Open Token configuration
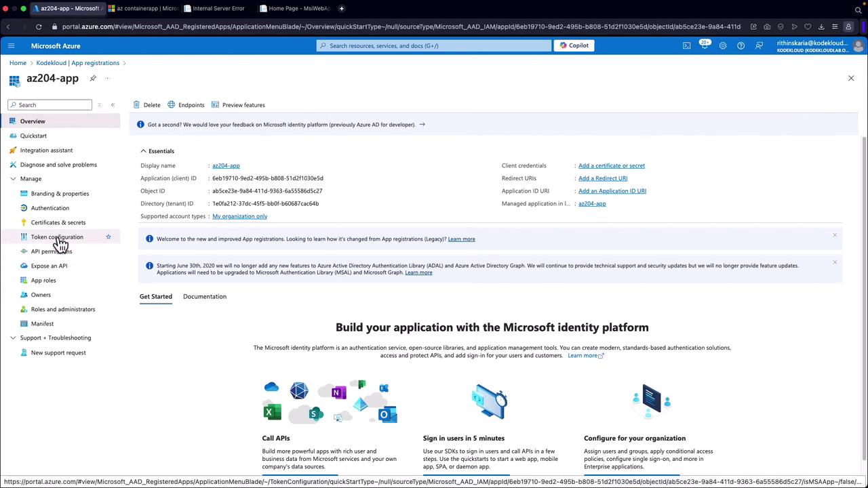Viewport: 868px width, 488px height. 57,237
